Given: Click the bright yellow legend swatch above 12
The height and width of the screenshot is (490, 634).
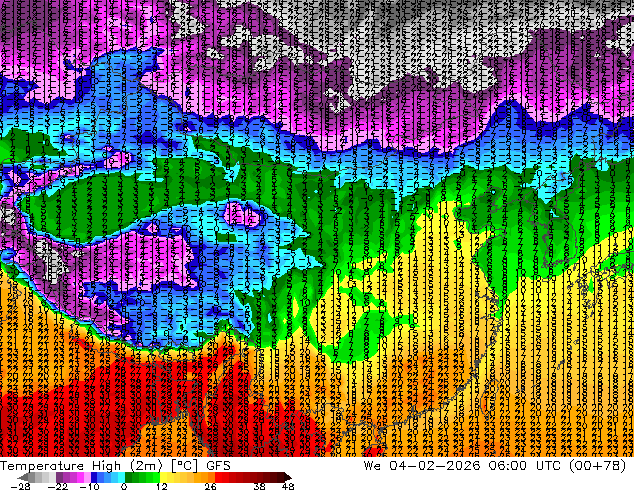Looking at the screenshot, I should pyautogui.click(x=163, y=477).
